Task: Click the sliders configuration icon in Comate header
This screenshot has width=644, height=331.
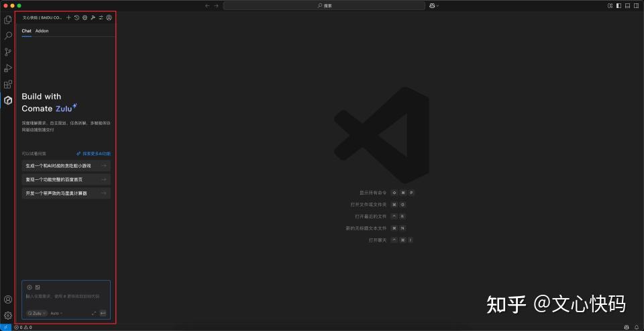Action: tap(101, 17)
